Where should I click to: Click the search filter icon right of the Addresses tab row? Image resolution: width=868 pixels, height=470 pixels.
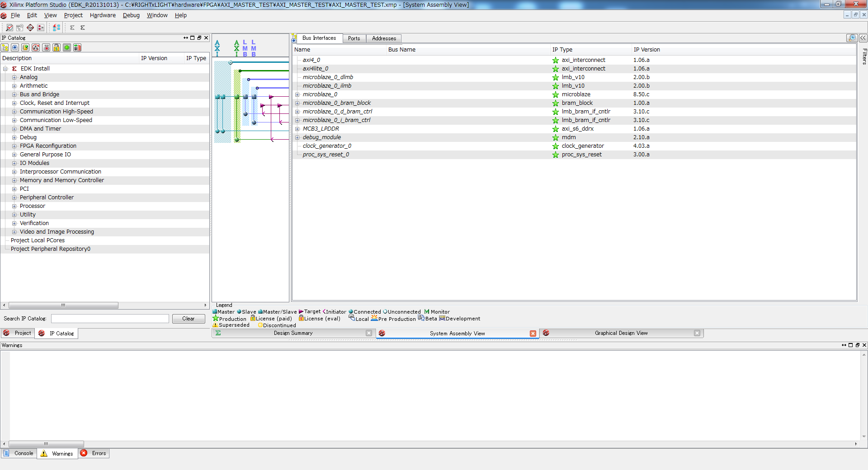pos(852,38)
